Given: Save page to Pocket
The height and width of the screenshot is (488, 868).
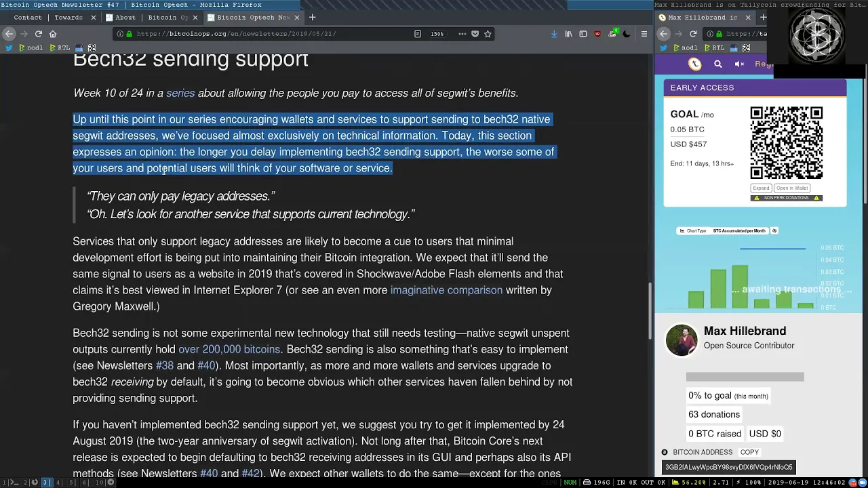Looking at the screenshot, I should point(475,34).
